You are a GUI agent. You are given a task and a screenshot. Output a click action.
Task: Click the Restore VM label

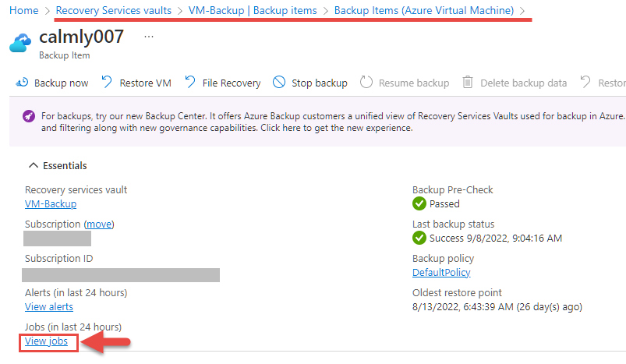pyautogui.click(x=145, y=83)
